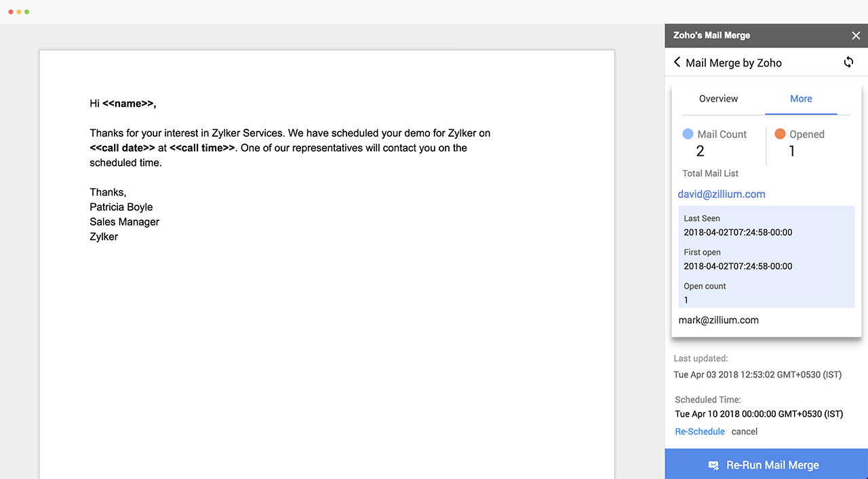868x479 pixels.
Task: Expand the mark@zillium.com recipient row
Action: tap(718, 320)
